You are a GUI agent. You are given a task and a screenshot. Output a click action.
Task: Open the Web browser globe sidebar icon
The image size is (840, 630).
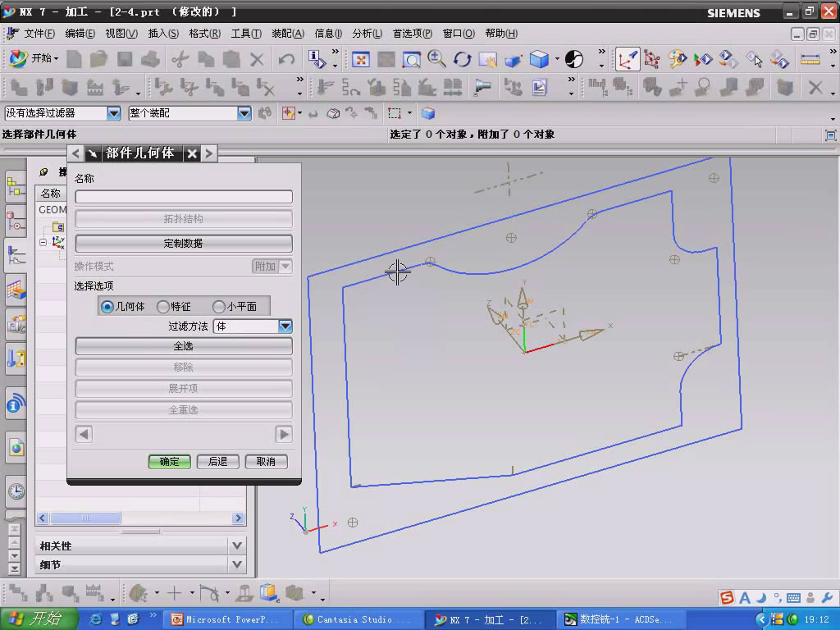tap(16, 448)
